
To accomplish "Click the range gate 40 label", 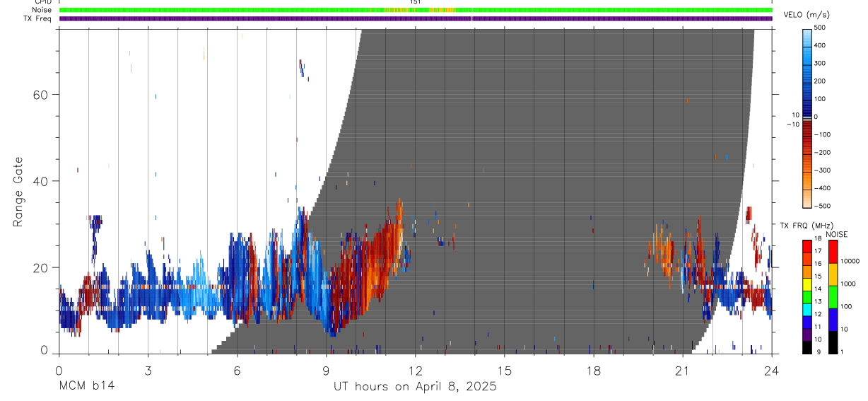I will [x=40, y=181].
